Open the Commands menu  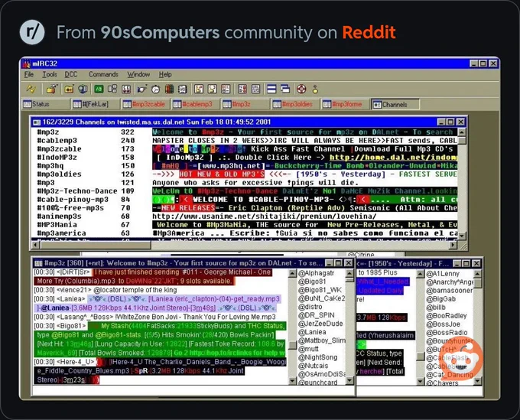[103, 74]
